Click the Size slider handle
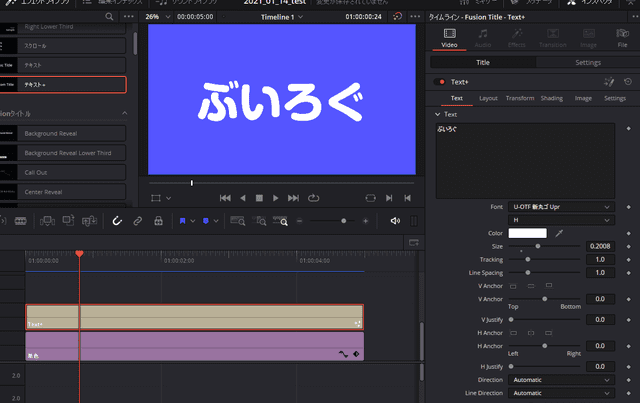This screenshot has width=640, height=403. [538, 246]
